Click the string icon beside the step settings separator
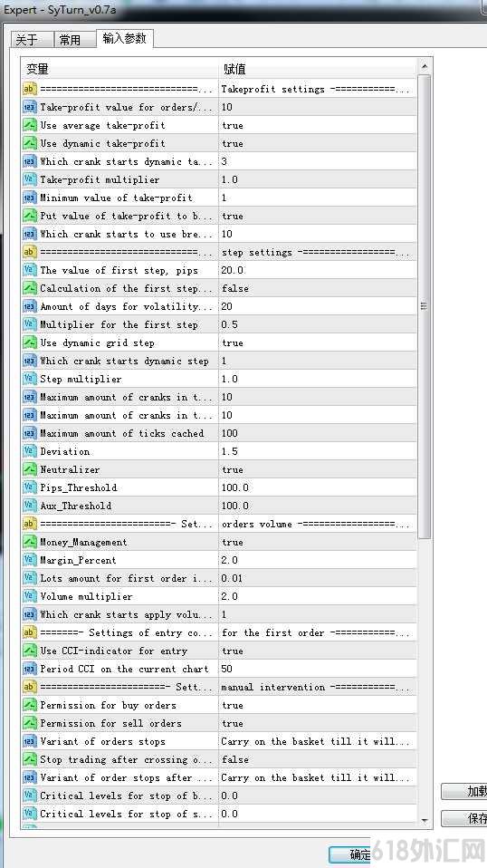Viewport: 487px width, 868px height. 29,252
